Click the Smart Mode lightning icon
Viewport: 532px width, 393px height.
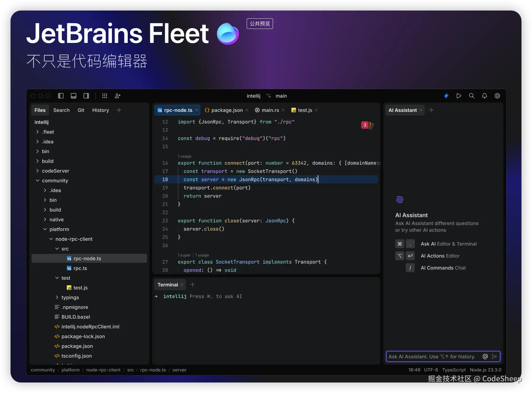[446, 96]
